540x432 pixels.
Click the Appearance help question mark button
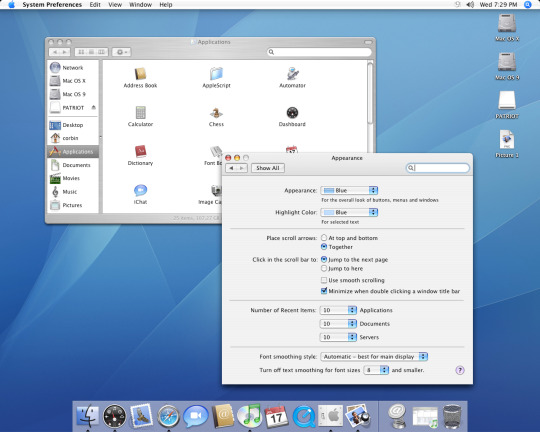click(460, 370)
